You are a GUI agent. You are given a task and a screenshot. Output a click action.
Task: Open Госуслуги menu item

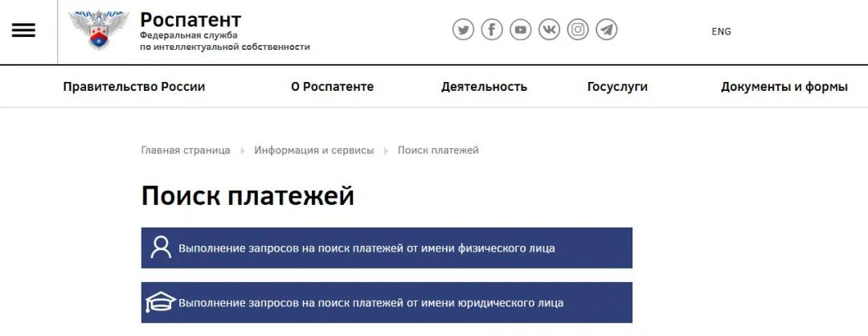[617, 87]
